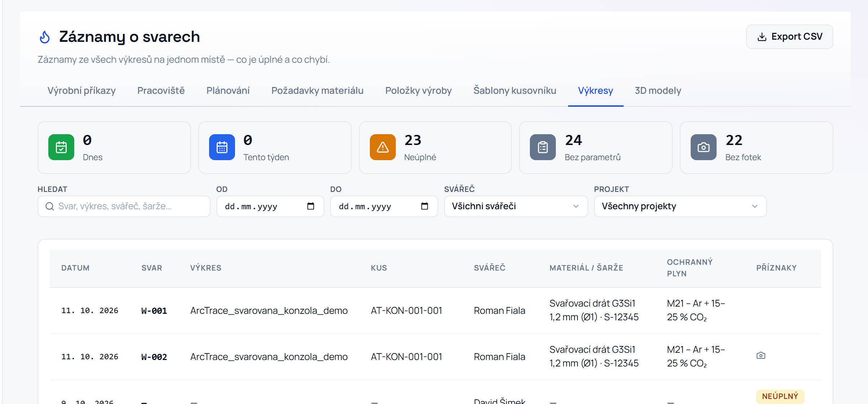
Task: Click the camera Bez fotek icon
Action: tap(704, 147)
